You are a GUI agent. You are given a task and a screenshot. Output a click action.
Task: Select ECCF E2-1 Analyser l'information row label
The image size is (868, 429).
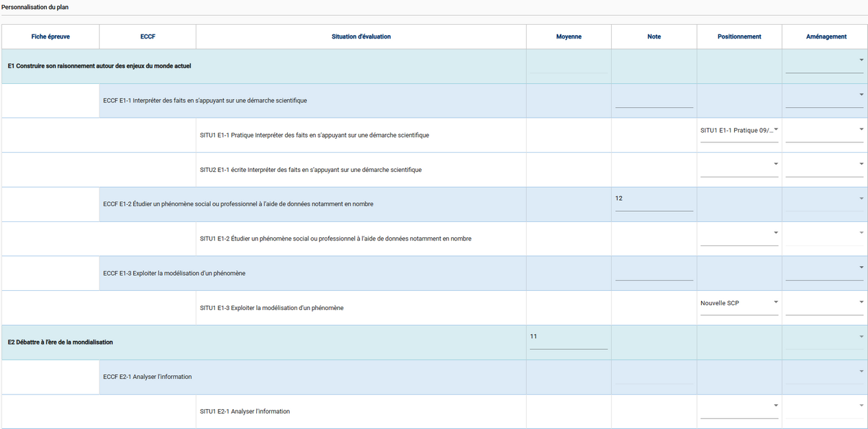[x=147, y=377]
